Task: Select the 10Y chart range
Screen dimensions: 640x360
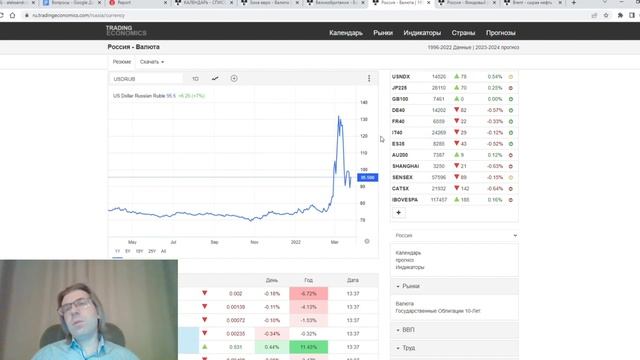Action: [x=139, y=251]
